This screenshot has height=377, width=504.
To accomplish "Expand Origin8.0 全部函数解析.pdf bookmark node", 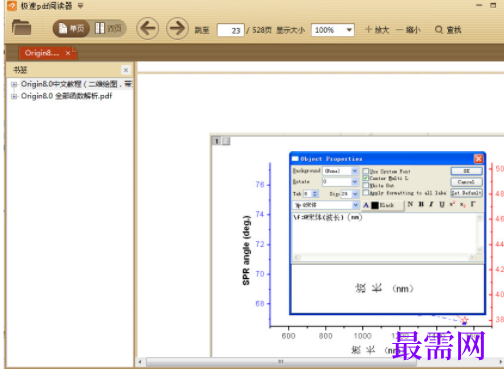I will click(x=14, y=97).
